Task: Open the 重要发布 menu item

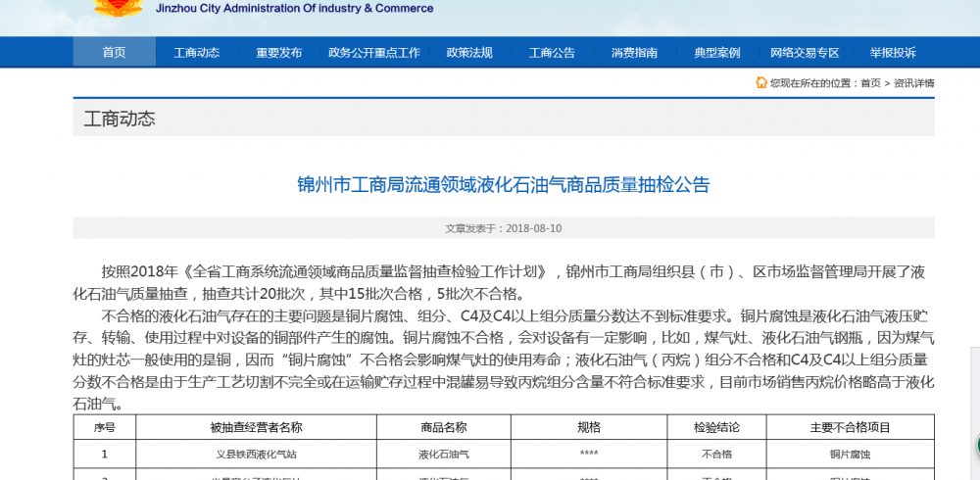Action: click(279, 53)
